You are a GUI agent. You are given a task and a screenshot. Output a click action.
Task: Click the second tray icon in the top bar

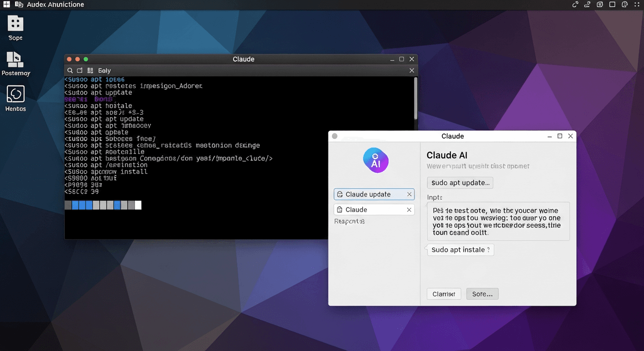pos(588,5)
